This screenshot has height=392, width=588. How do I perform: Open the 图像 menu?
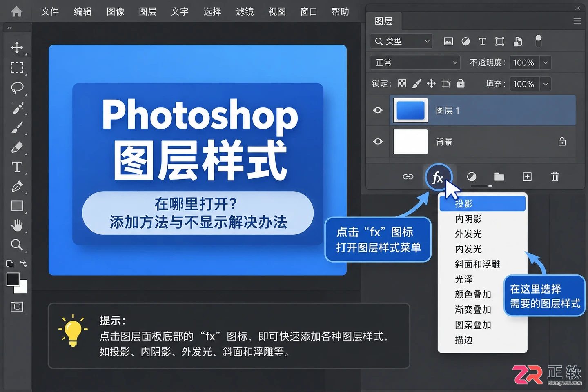(x=115, y=11)
